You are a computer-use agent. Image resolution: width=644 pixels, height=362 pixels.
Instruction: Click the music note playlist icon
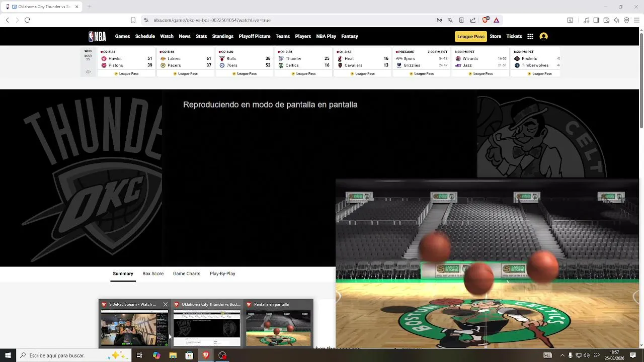coord(586,20)
